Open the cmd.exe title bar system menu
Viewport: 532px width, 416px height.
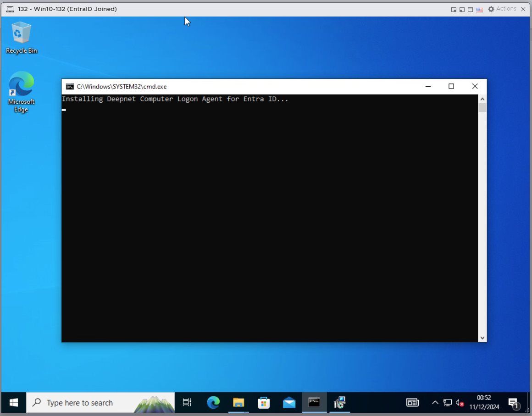pos(70,86)
